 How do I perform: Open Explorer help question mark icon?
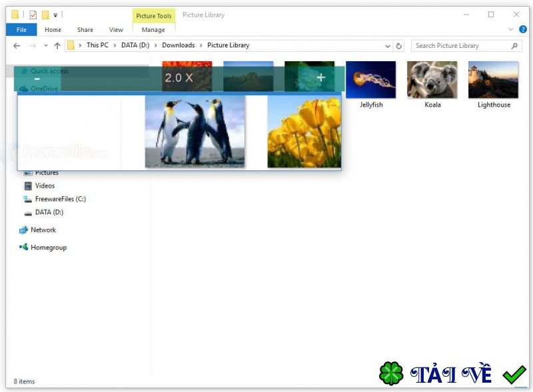[523, 29]
